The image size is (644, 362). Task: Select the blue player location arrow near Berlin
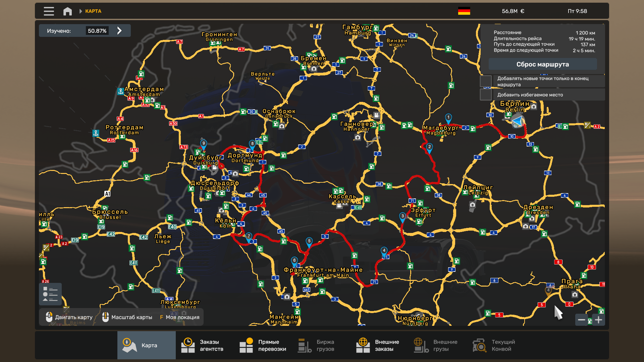click(x=518, y=121)
